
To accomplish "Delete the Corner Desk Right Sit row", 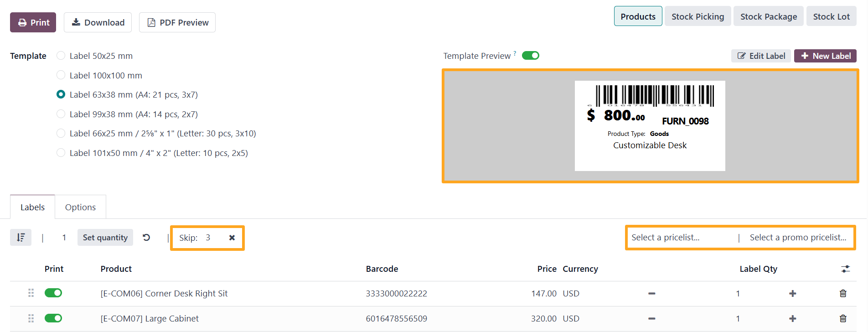I will [x=843, y=293].
